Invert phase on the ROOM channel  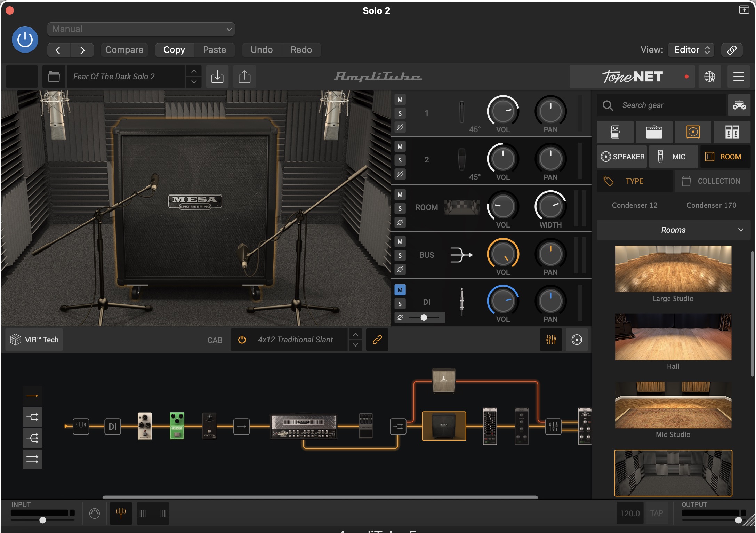coord(400,222)
